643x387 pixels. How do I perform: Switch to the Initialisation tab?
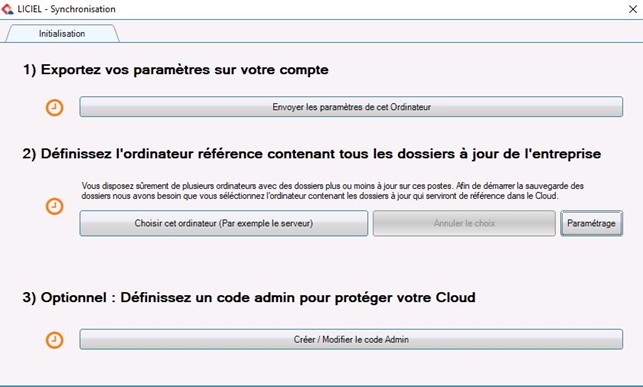[x=62, y=34]
